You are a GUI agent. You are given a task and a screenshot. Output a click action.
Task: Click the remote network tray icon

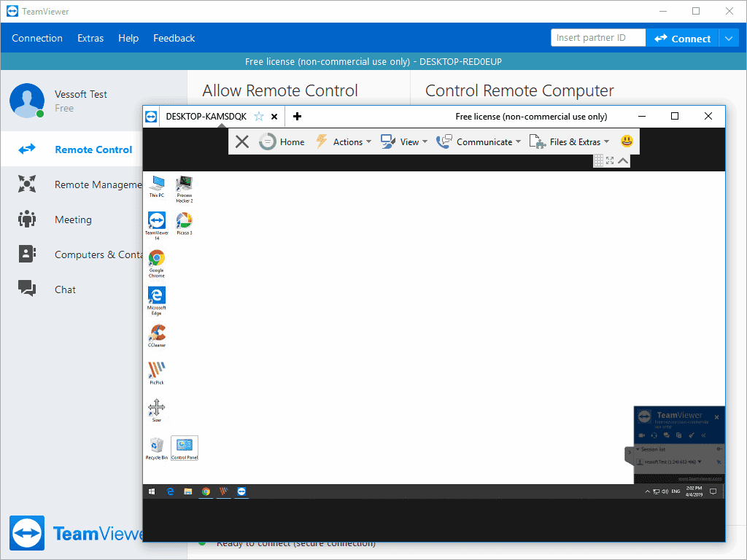656,491
